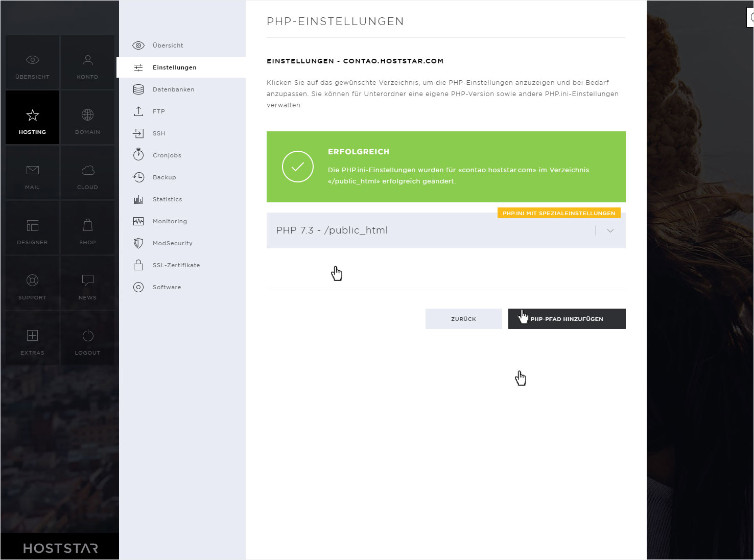Click the stopwatch icon next to Cronjobs
754x560 pixels.
(x=138, y=155)
